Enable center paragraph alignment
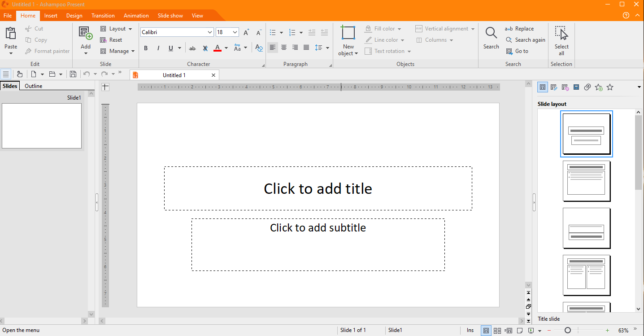Image resolution: width=644 pixels, height=336 pixels. pyautogui.click(x=284, y=48)
